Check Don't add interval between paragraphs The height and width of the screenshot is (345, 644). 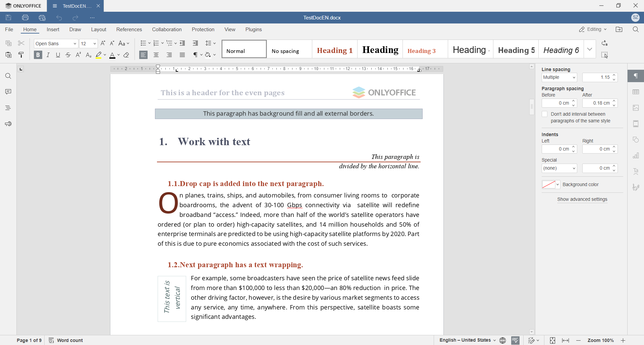[545, 114]
